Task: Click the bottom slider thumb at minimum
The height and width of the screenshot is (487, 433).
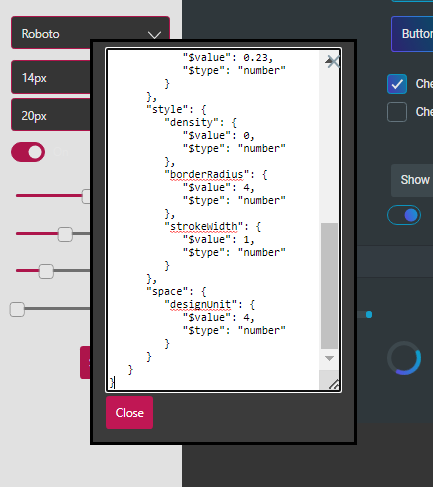Action: coord(17,309)
